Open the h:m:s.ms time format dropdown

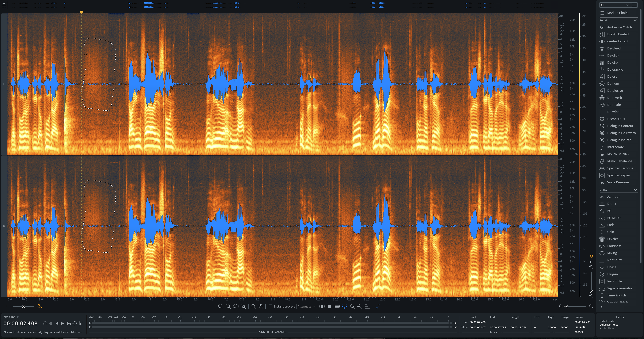click(11, 317)
